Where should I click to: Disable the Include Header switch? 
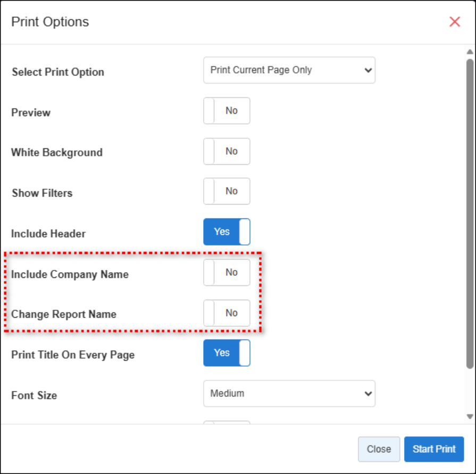[x=227, y=232]
